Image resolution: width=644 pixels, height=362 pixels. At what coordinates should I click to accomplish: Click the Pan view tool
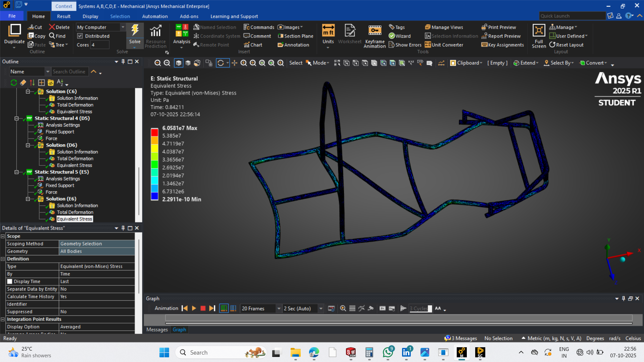tap(234, 63)
